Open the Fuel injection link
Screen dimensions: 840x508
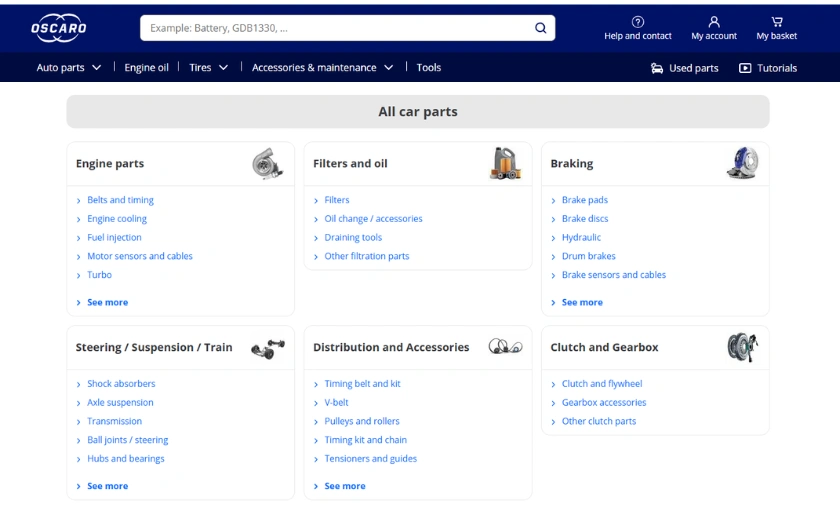(114, 237)
